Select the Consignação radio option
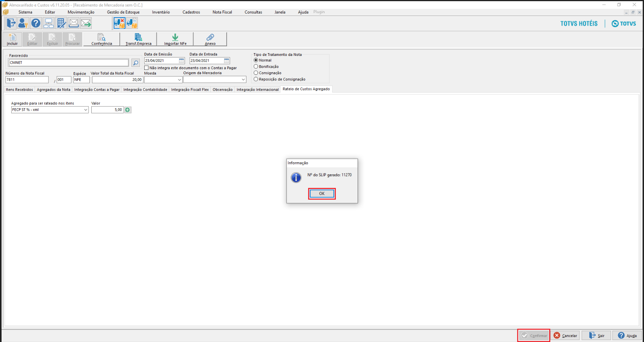The height and width of the screenshot is (342, 644). point(256,73)
